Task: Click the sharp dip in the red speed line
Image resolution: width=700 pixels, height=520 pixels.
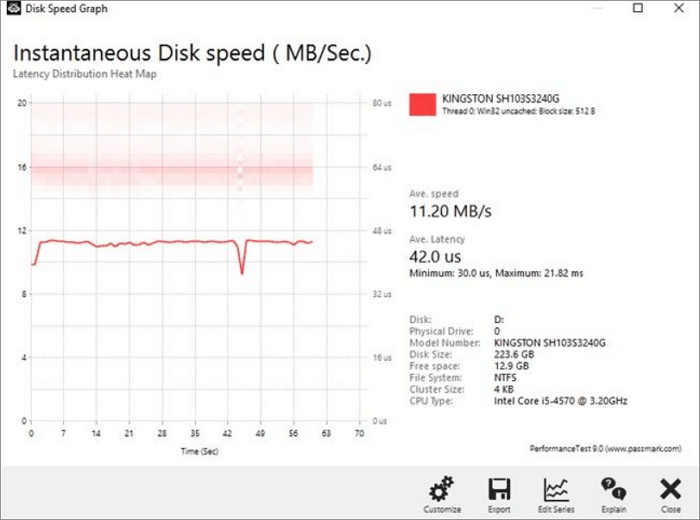Action: coord(241,270)
